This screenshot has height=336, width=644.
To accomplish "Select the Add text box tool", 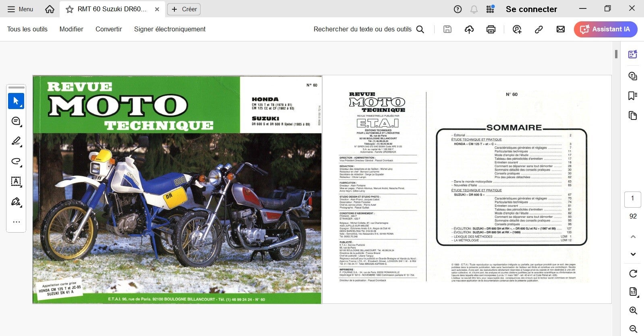I will (16, 181).
